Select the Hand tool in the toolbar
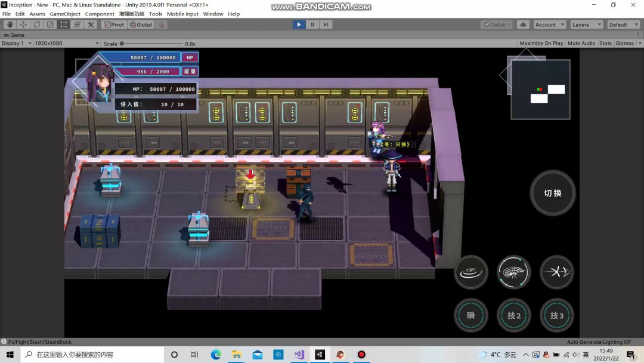The width and height of the screenshot is (644, 363). 10,24
